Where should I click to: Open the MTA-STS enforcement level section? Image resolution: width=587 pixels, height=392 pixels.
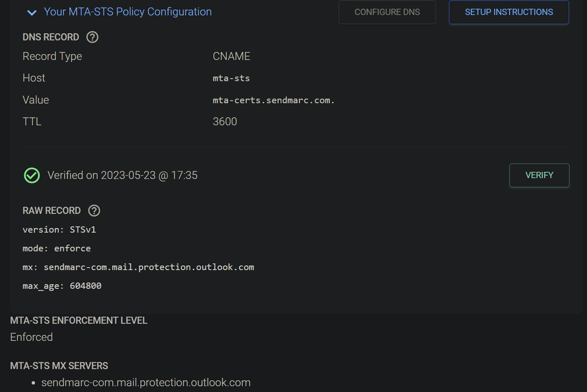pos(78,320)
